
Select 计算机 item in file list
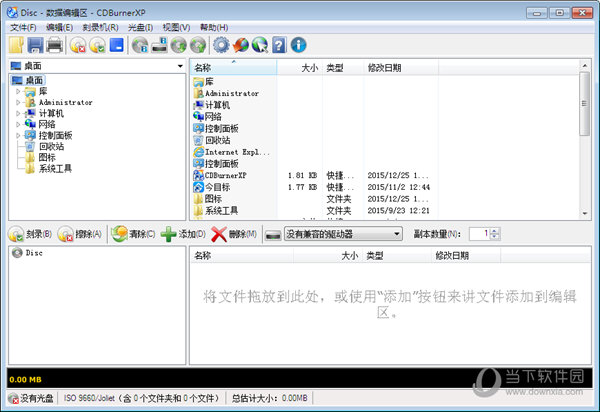[x=212, y=105]
